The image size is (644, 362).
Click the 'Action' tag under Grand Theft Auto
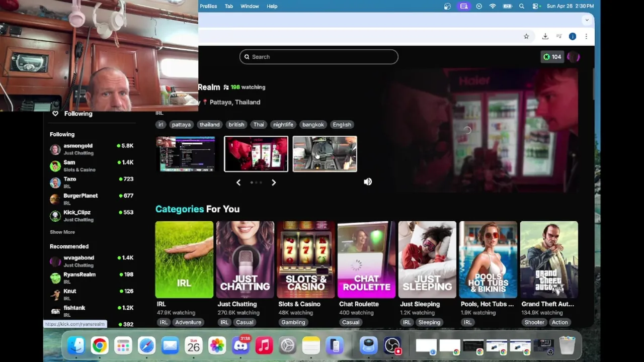(x=559, y=322)
